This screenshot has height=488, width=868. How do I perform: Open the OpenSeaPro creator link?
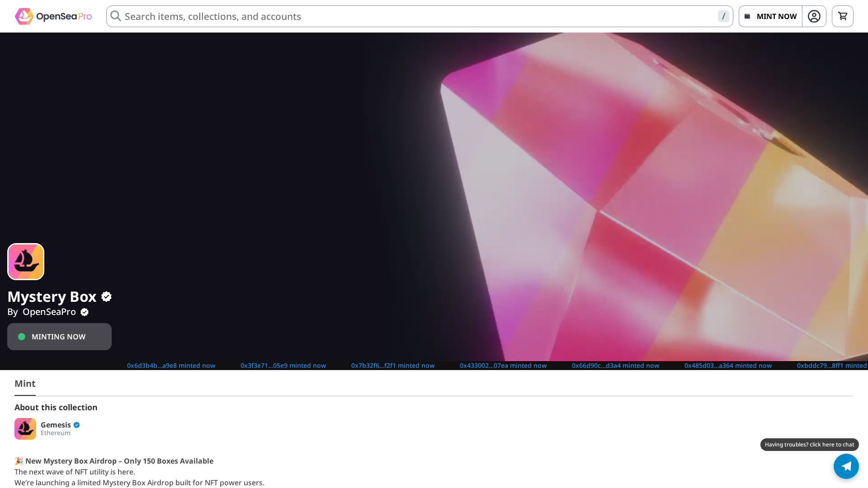pos(49,312)
